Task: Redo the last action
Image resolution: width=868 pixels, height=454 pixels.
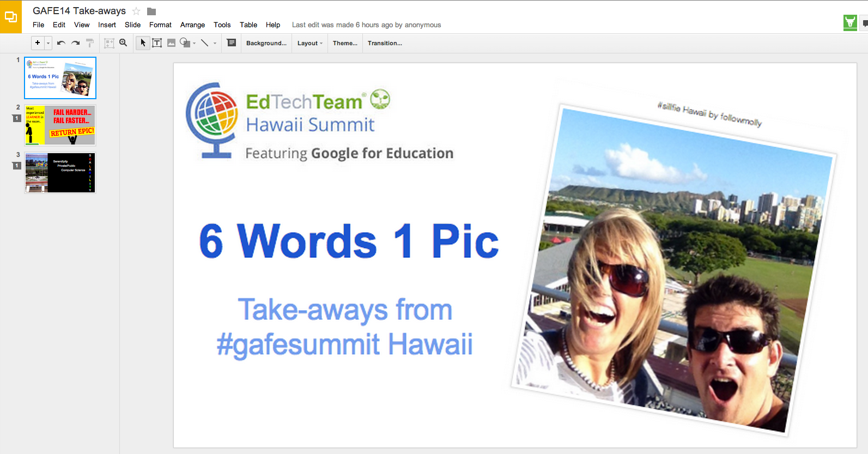Action: point(76,43)
